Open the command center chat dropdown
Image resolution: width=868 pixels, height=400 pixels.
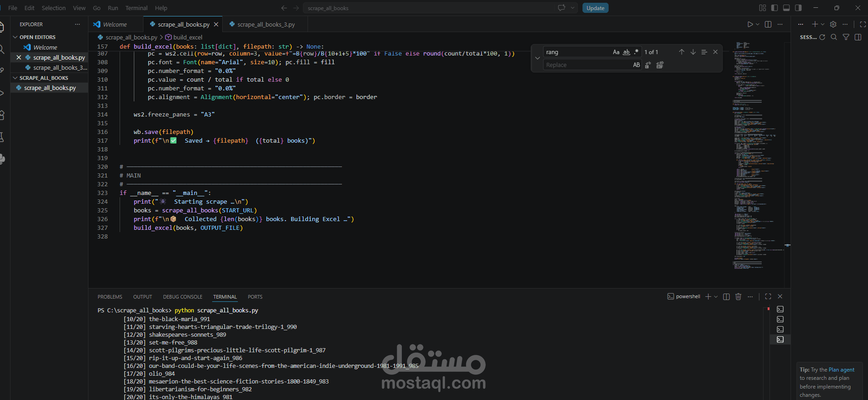click(572, 8)
